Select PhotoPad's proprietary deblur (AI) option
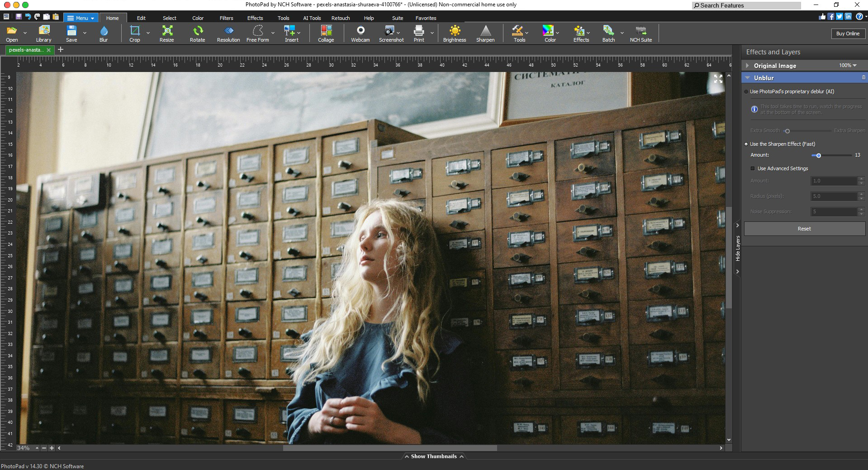The image size is (868, 470). (746, 91)
